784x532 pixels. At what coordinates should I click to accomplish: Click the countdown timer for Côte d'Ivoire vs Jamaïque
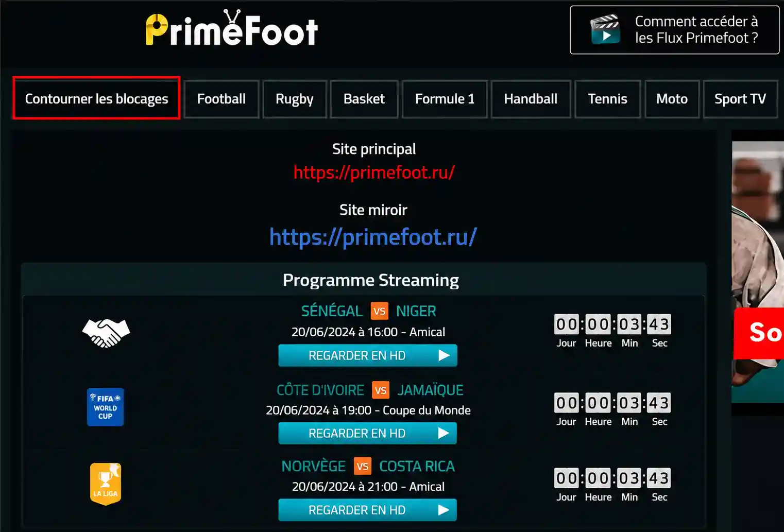(x=612, y=410)
